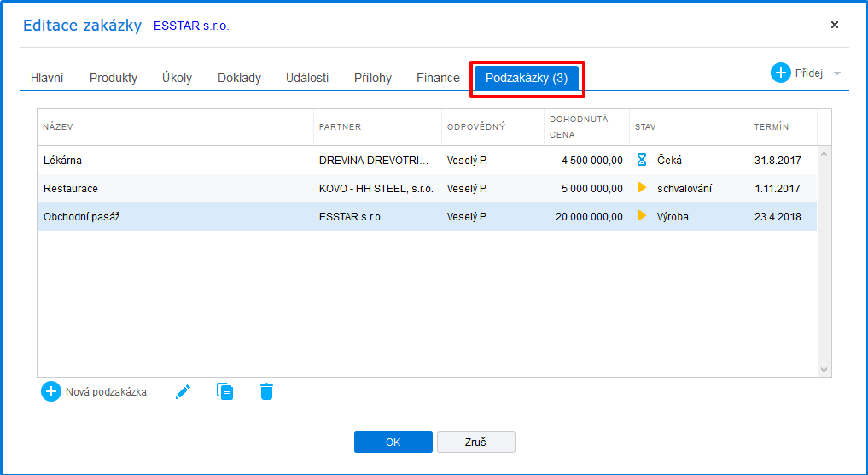The width and height of the screenshot is (868, 475).
Task: Select the Obchodní pasáž row name
Action: click(82, 217)
